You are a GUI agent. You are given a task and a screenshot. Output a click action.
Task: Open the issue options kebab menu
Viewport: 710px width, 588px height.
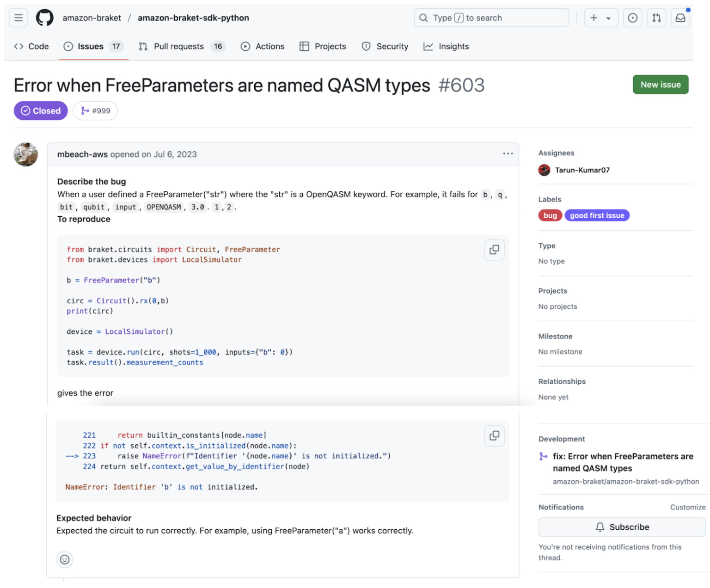pyautogui.click(x=508, y=154)
